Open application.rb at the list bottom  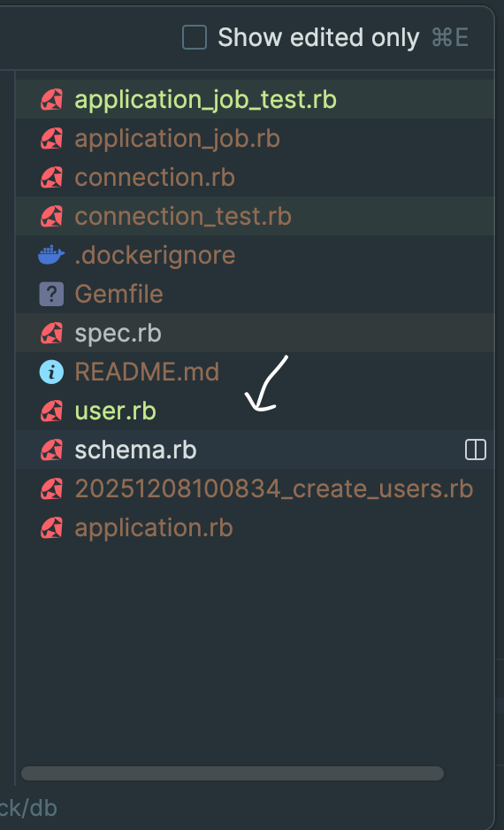coord(255,527)
